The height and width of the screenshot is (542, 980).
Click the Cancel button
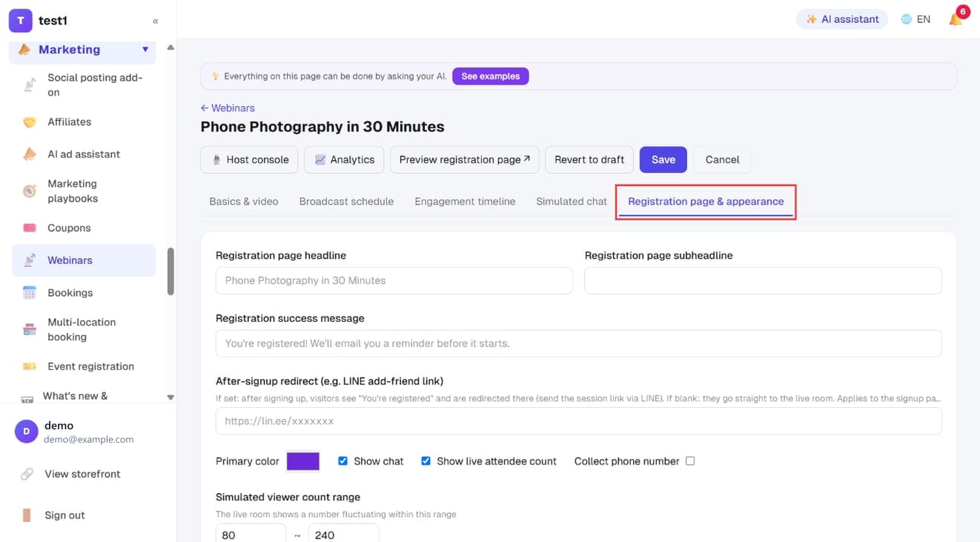(x=722, y=159)
